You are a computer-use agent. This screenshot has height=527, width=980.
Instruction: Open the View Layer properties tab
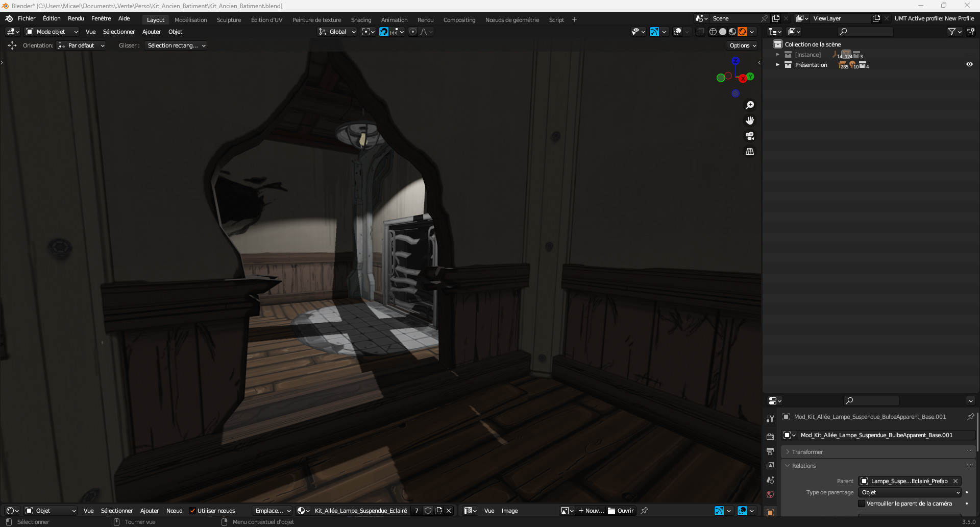(x=770, y=466)
